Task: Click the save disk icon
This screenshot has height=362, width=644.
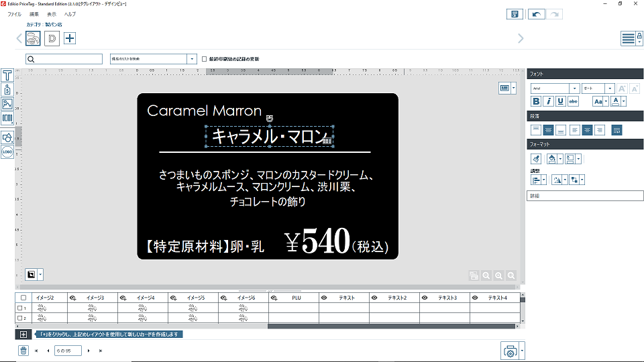Action: (515, 14)
